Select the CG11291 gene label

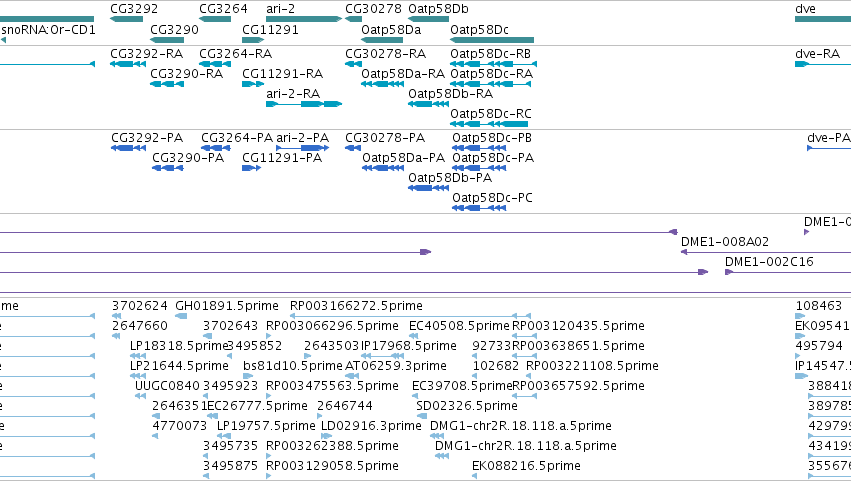(270, 29)
